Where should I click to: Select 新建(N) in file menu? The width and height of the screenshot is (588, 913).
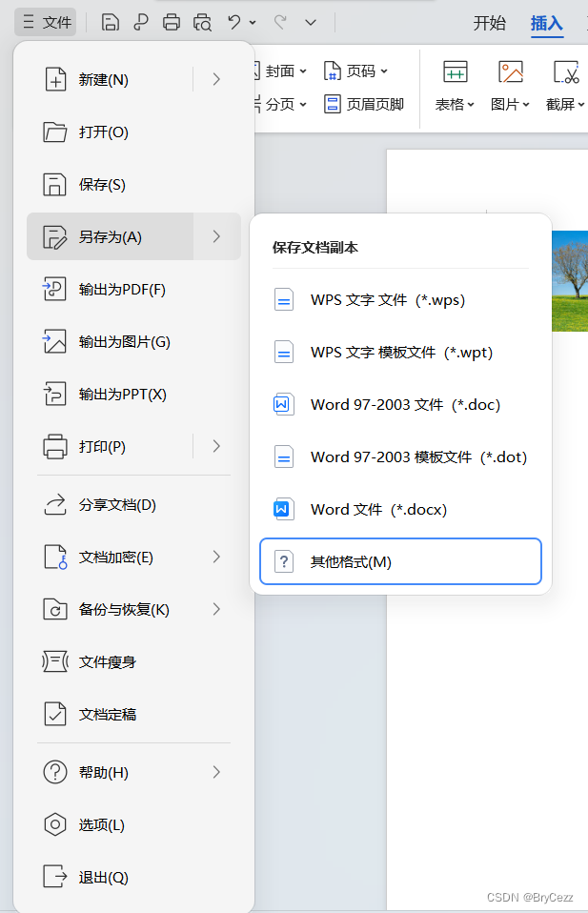coord(111,79)
